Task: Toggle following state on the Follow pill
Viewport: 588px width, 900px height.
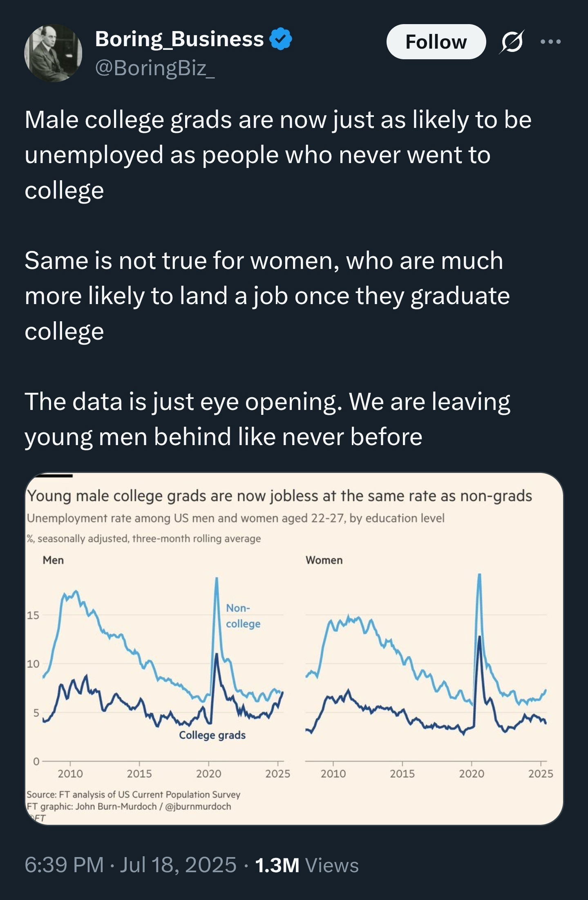Action: [x=436, y=41]
